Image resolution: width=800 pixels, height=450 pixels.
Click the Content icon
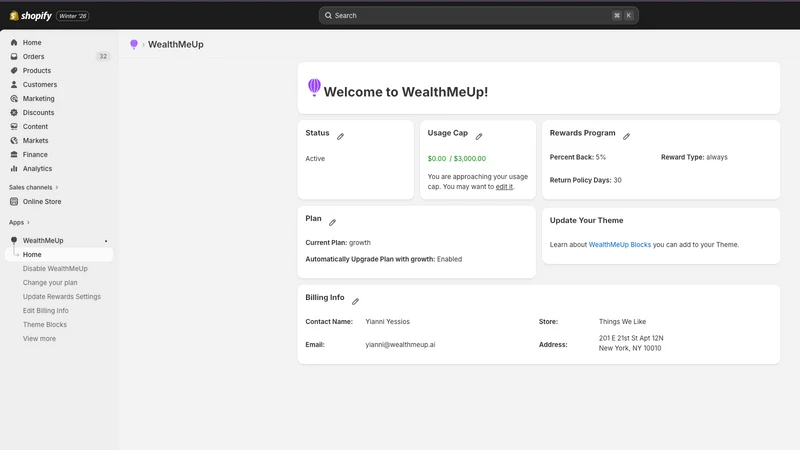point(14,127)
